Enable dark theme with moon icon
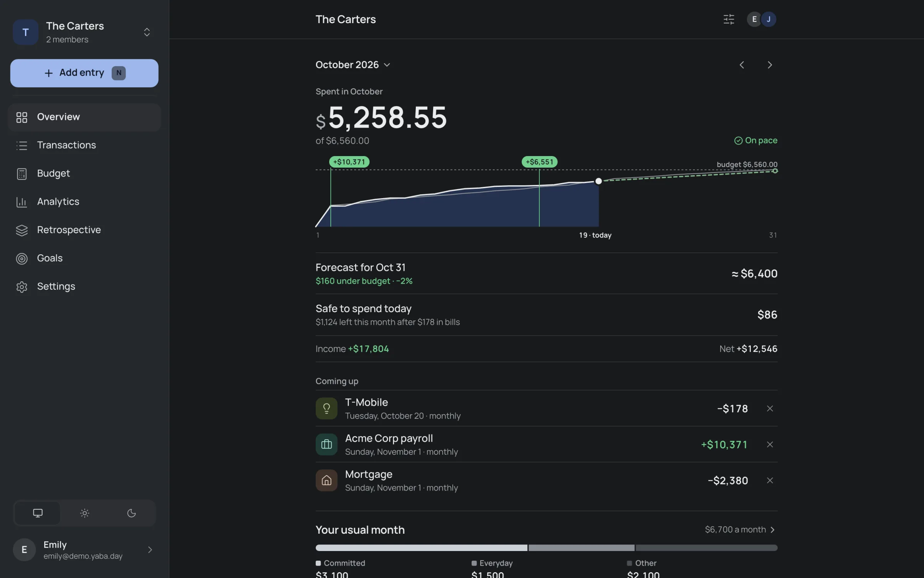Screen dimensions: 924x578 (x=131, y=513)
